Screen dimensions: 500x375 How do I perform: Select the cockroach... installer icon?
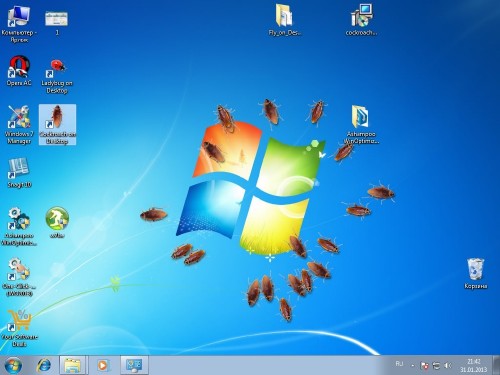coord(361,20)
